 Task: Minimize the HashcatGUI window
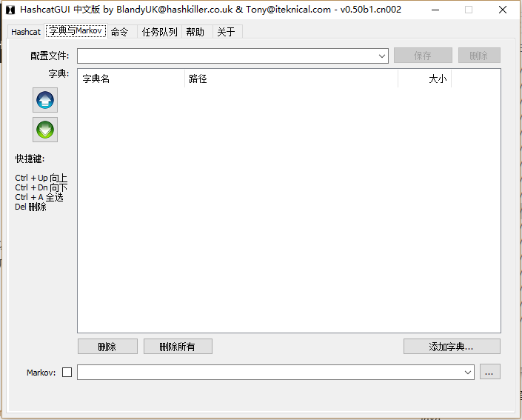click(x=435, y=10)
